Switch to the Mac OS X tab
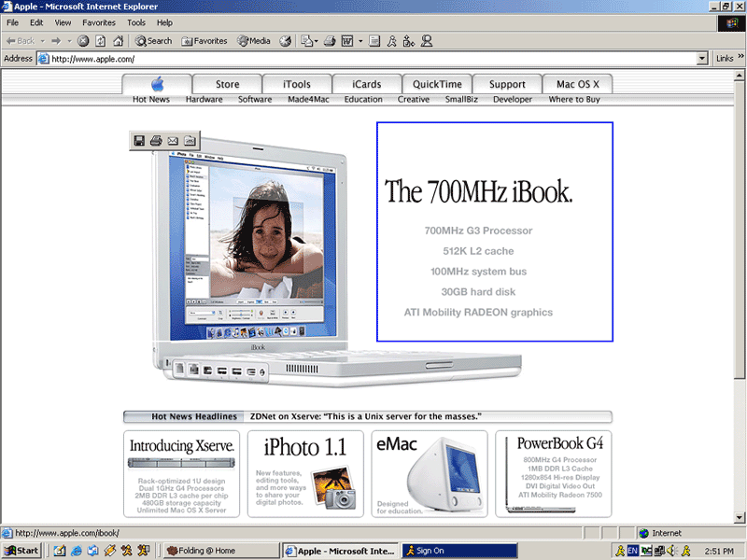The width and height of the screenshot is (747, 560). point(577,84)
